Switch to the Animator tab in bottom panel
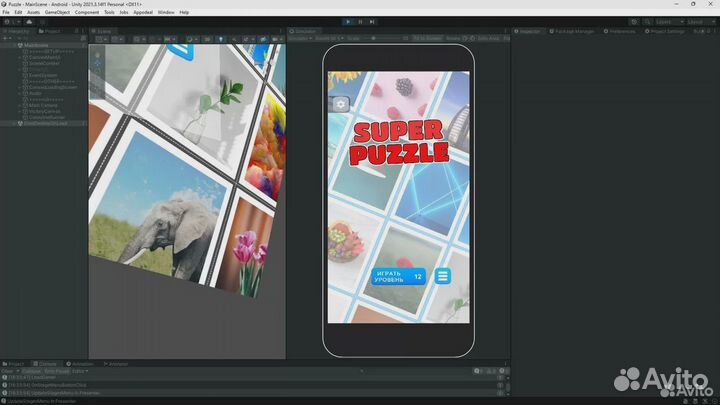The height and width of the screenshot is (405, 720). tap(116, 364)
